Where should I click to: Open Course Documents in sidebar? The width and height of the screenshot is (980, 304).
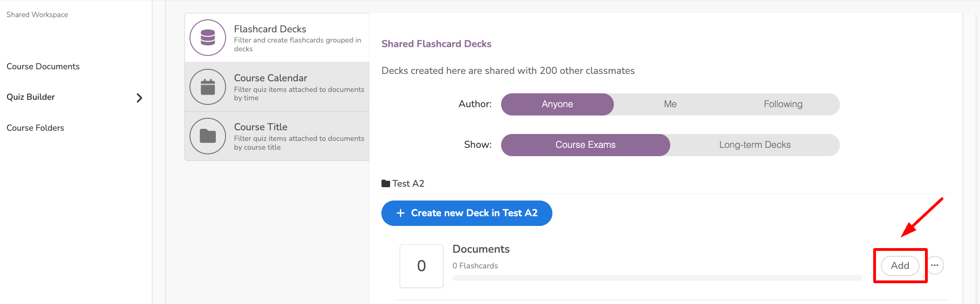[43, 67]
